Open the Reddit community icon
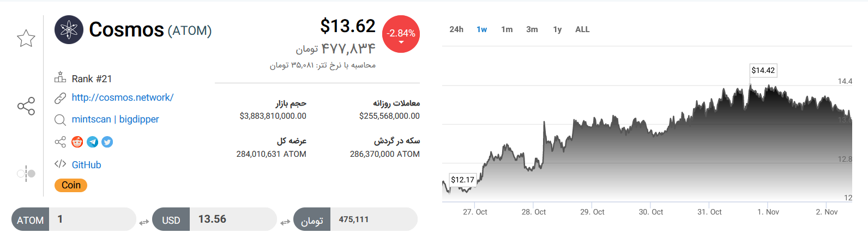The height and width of the screenshot is (239, 868). (x=77, y=142)
